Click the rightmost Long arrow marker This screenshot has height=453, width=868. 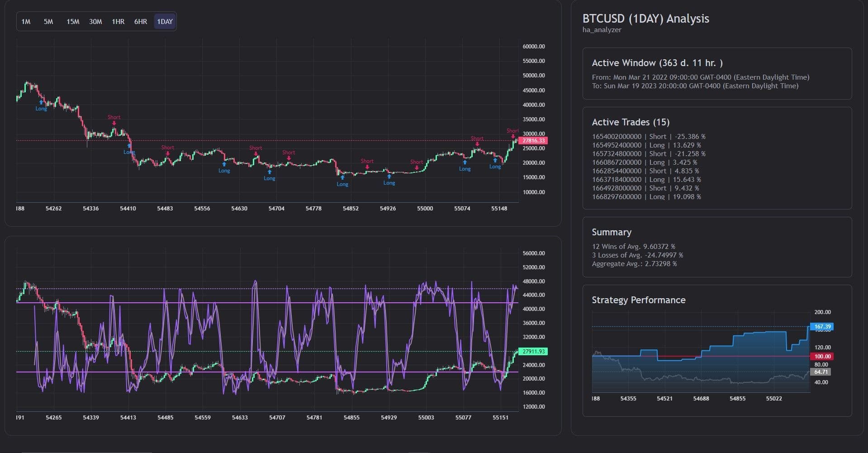pyautogui.click(x=495, y=161)
